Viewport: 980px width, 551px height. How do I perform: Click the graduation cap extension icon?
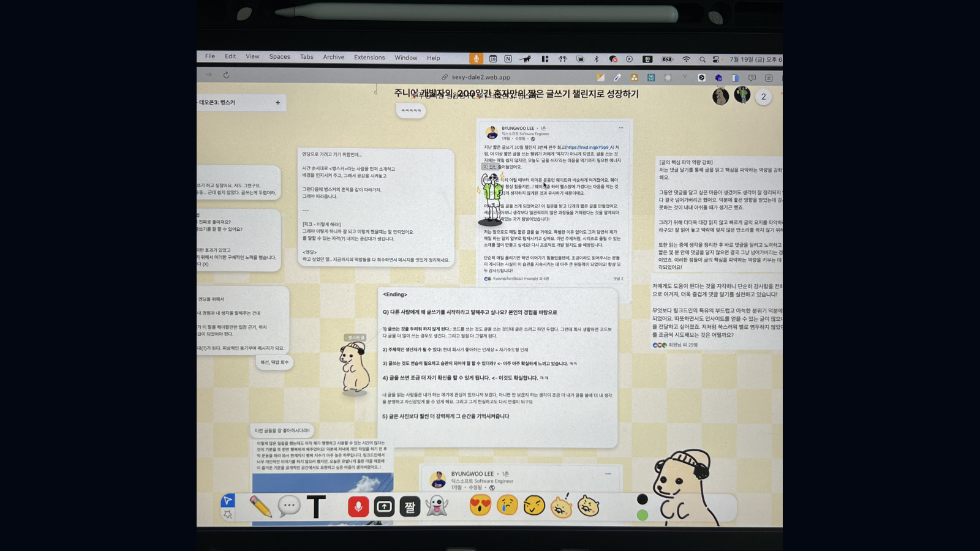click(718, 78)
